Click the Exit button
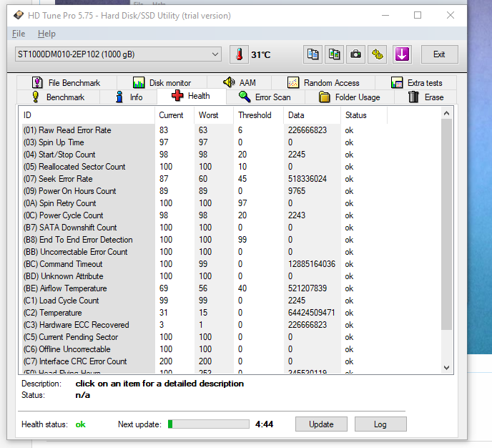 (439, 54)
